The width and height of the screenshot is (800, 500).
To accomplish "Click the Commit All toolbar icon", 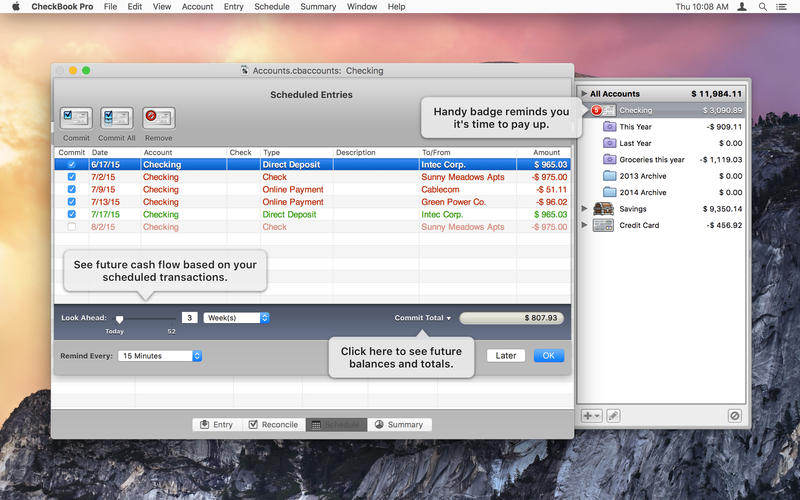I will (117, 119).
